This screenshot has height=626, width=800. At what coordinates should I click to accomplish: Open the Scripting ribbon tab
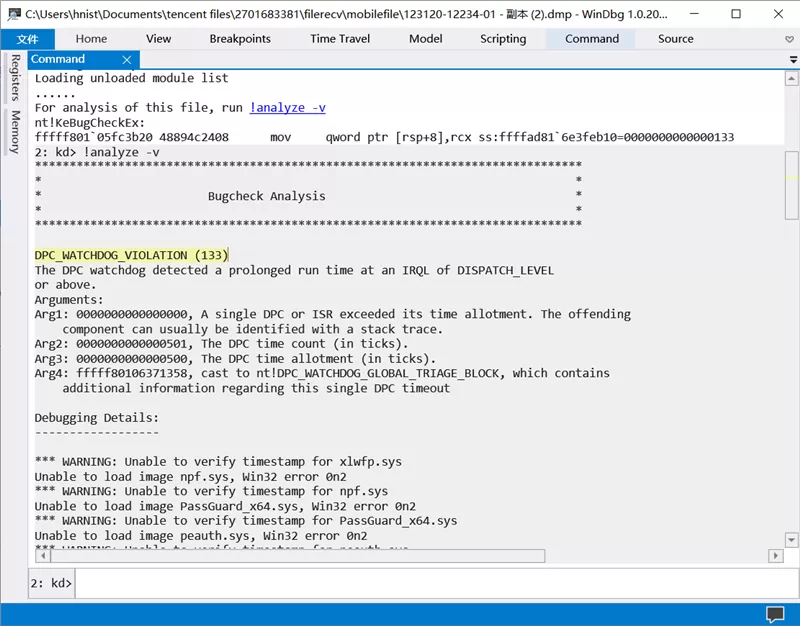point(503,39)
